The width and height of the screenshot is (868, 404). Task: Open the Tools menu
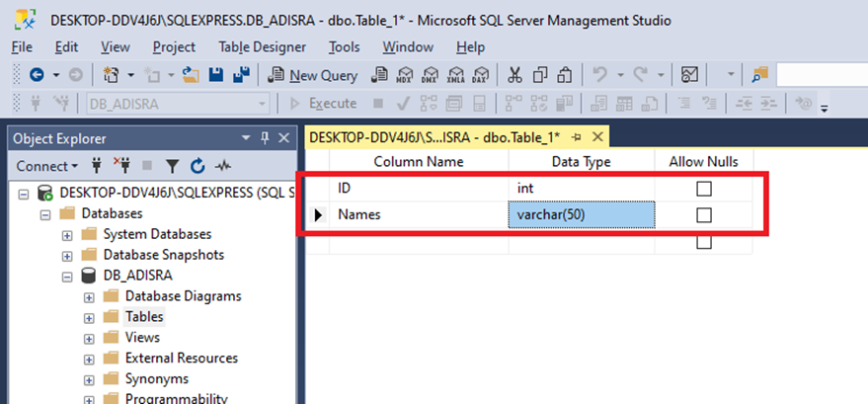[x=345, y=47]
